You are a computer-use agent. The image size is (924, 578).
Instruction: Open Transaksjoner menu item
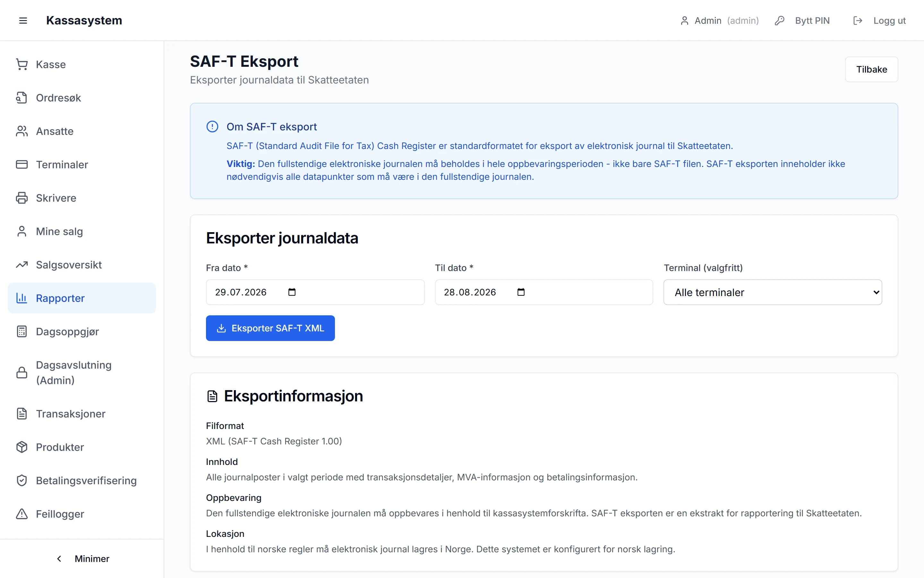[x=82, y=414]
